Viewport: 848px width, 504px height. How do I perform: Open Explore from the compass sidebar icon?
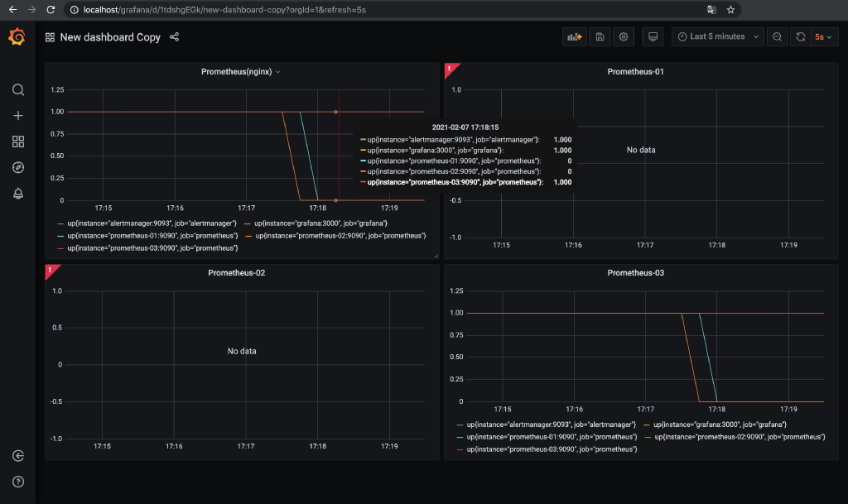[17, 167]
